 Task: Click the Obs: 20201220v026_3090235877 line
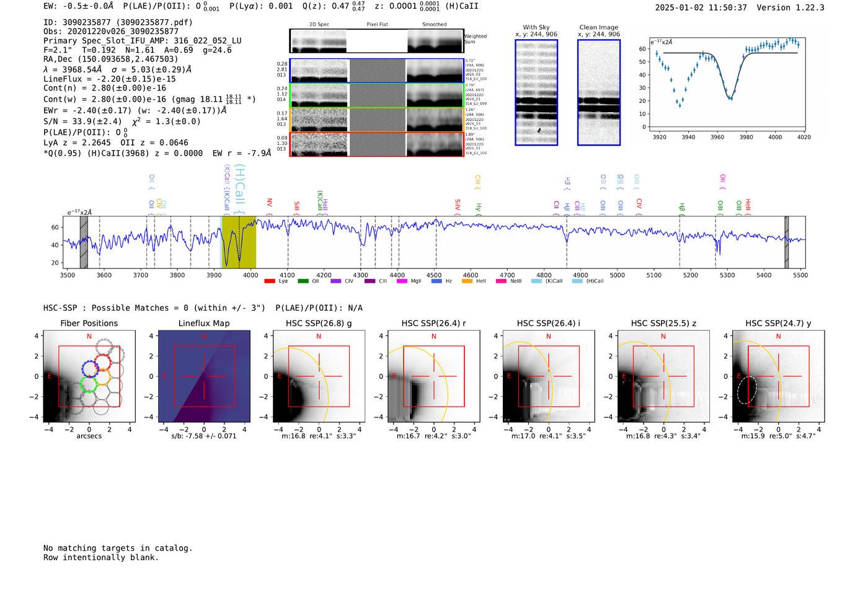point(111,32)
